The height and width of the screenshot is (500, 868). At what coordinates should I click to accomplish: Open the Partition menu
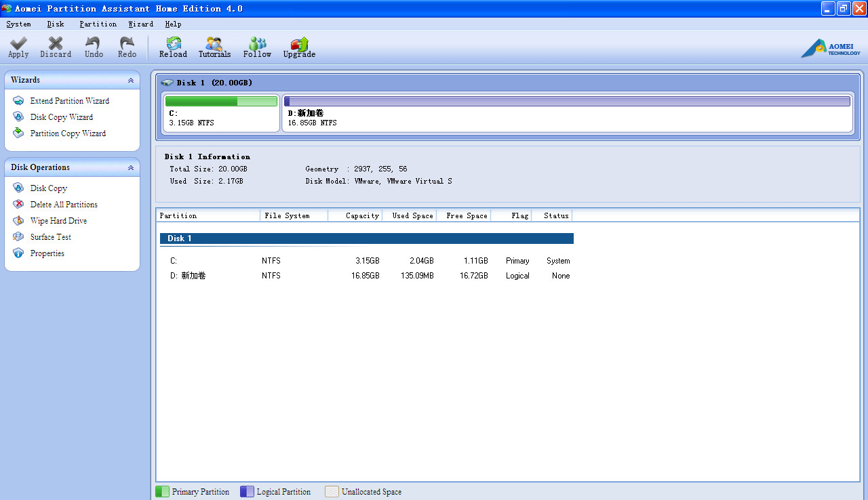98,24
